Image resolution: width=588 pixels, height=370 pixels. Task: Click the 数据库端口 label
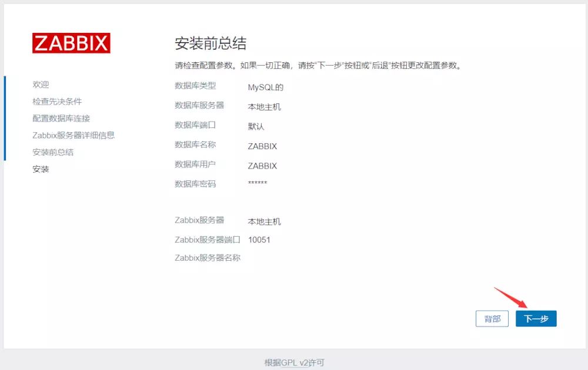[x=195, y=125]
